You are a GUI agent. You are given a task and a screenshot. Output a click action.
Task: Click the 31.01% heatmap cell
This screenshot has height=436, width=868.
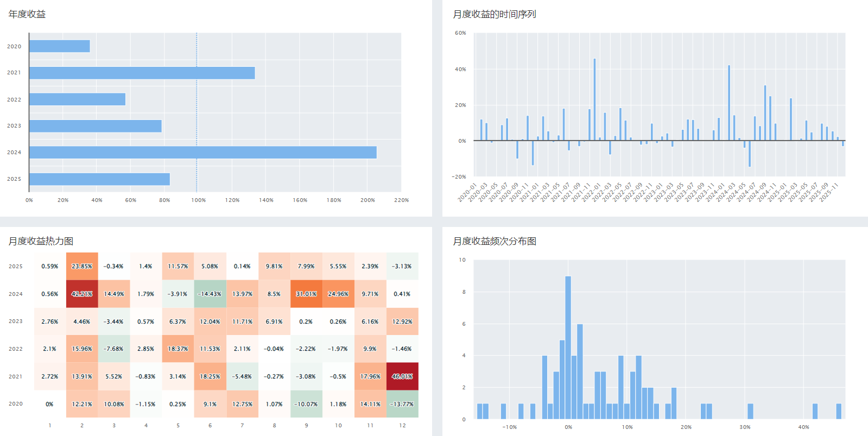coord(306,294)
